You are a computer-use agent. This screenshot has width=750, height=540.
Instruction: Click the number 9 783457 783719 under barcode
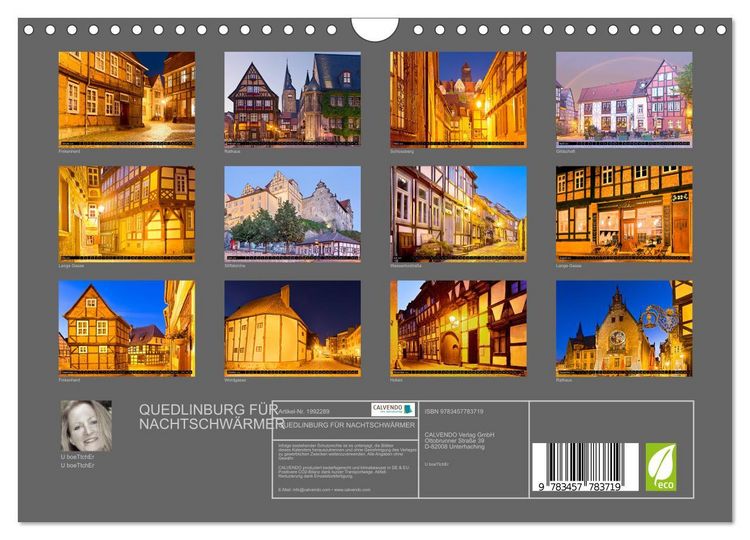579,487
